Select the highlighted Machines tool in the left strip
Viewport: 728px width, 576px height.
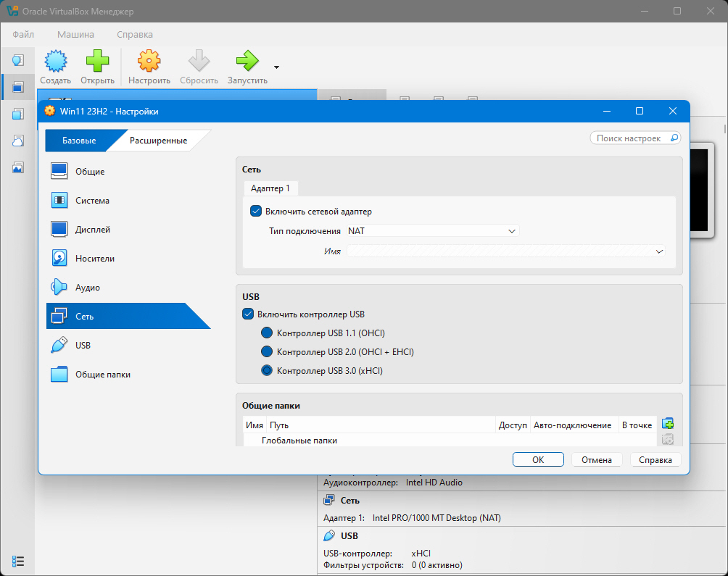tap(17, 87)
